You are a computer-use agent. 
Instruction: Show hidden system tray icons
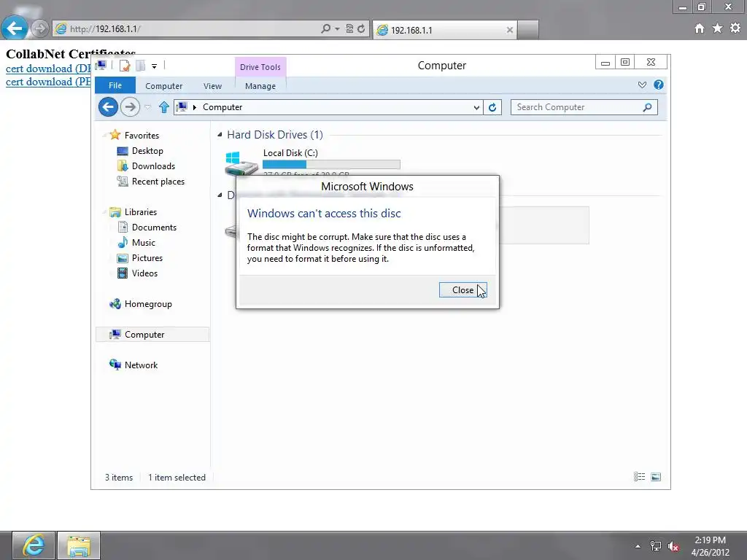638,546
